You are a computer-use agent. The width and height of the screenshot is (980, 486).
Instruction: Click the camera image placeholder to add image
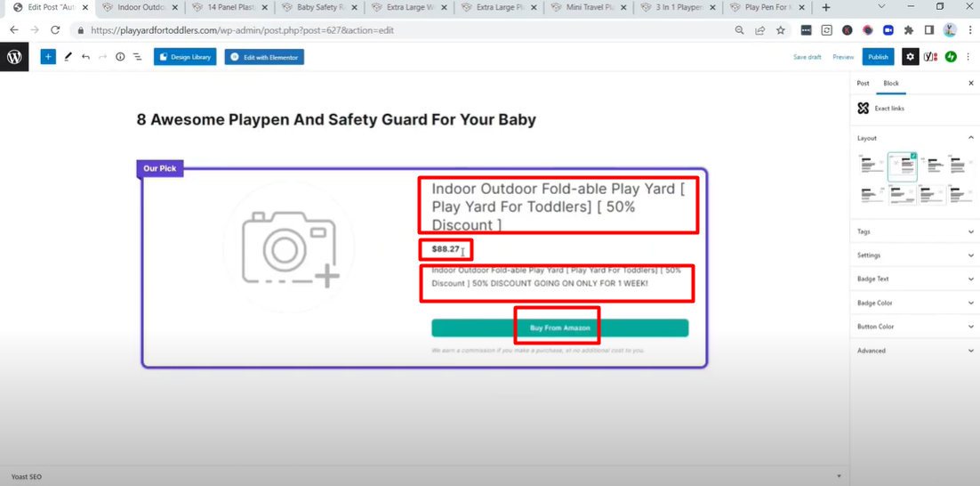[289, 249]
